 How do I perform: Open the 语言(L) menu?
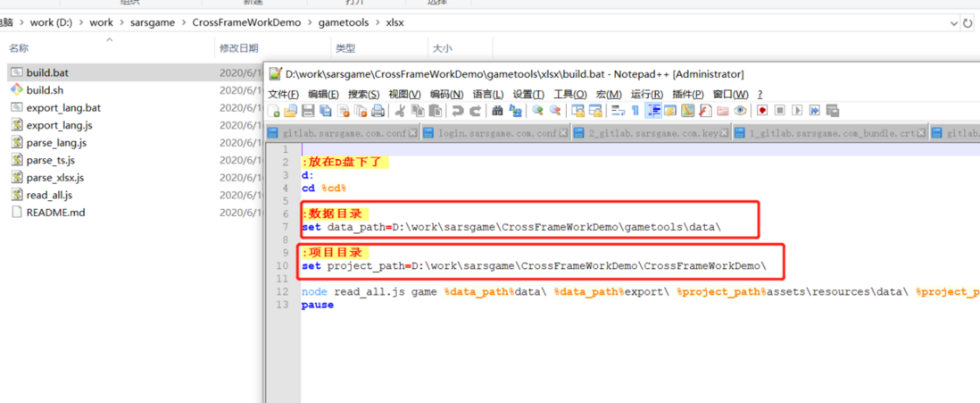[488, 95]
